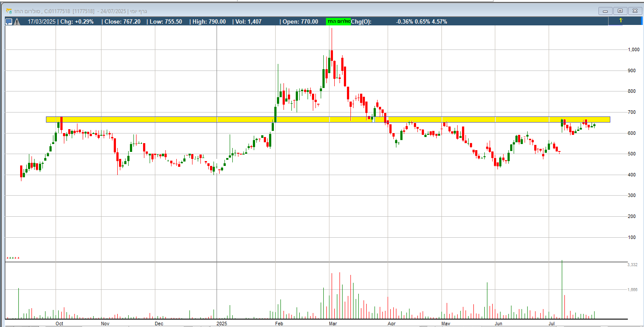Click the 600 price axis label
The image size is (644, 327).
632,133
